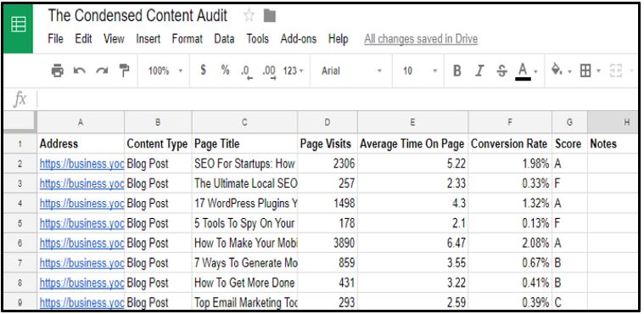Open the Arial font dropdown
This screenshot has width=644, height=314.
(x=351, y=71)
